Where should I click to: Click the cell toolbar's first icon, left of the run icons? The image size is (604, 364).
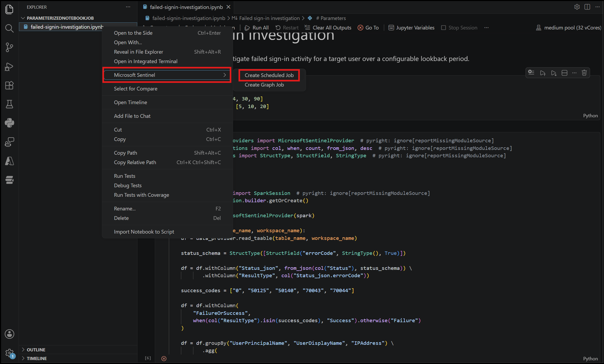click(531, 73)
